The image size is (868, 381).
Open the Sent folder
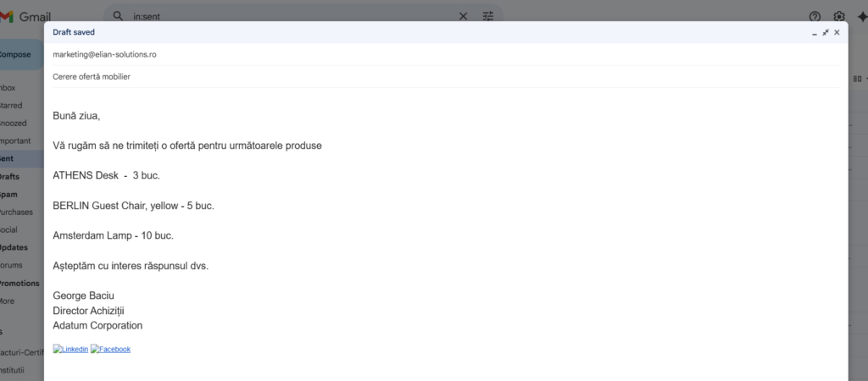tap(8, 158)
